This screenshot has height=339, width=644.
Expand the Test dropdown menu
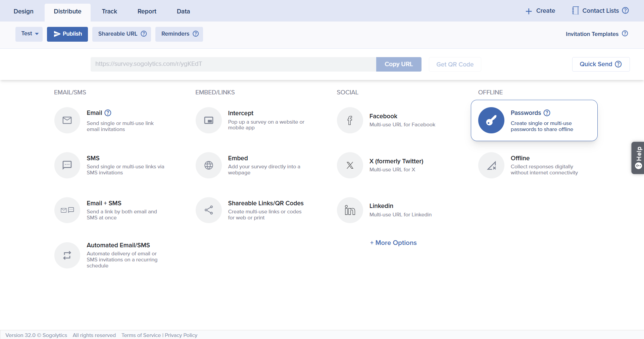point(29,34)
